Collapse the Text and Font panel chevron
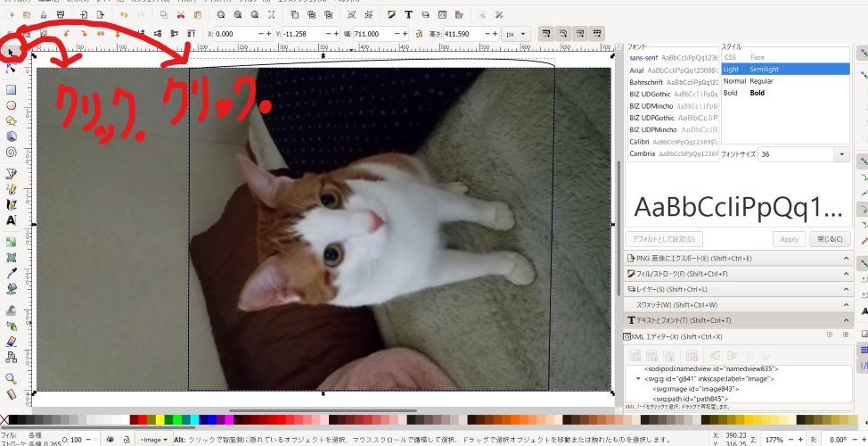Viewport: 868px width, 446px height. [x=847, y=320]
